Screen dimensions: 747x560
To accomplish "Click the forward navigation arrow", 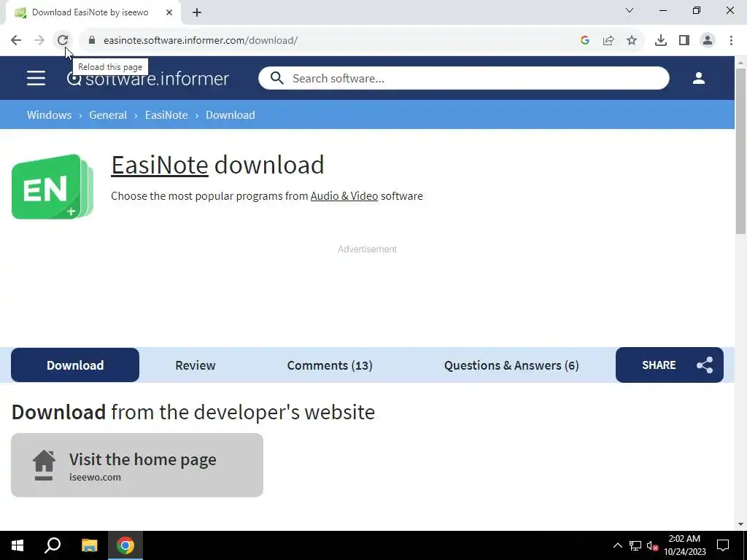I will 39,41.
